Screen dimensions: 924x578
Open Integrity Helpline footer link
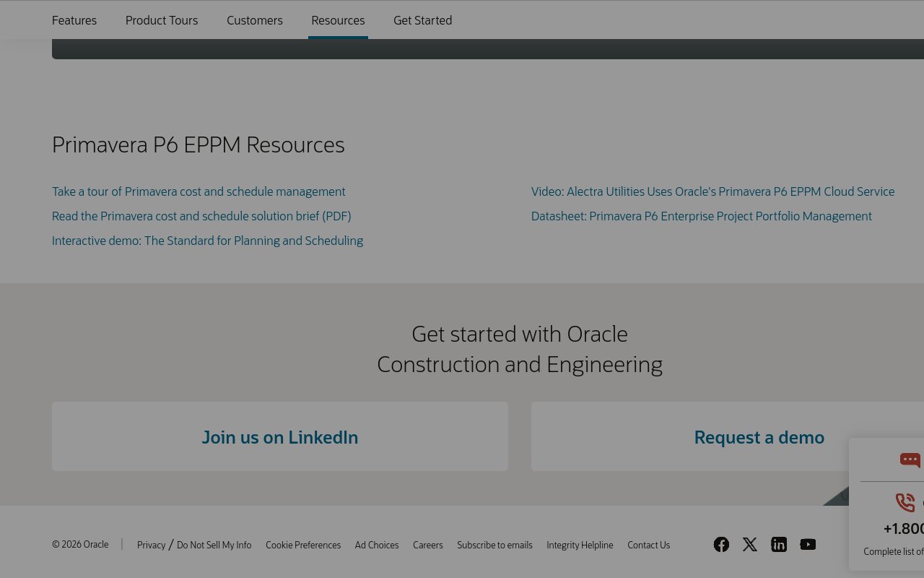[x=580, y=545]
